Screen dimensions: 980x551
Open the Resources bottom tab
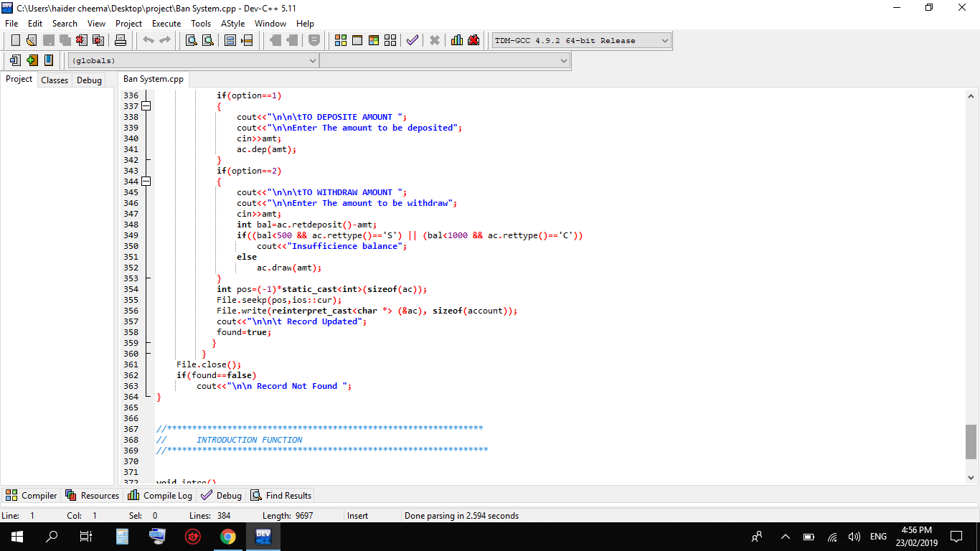(x=93, y=495)
